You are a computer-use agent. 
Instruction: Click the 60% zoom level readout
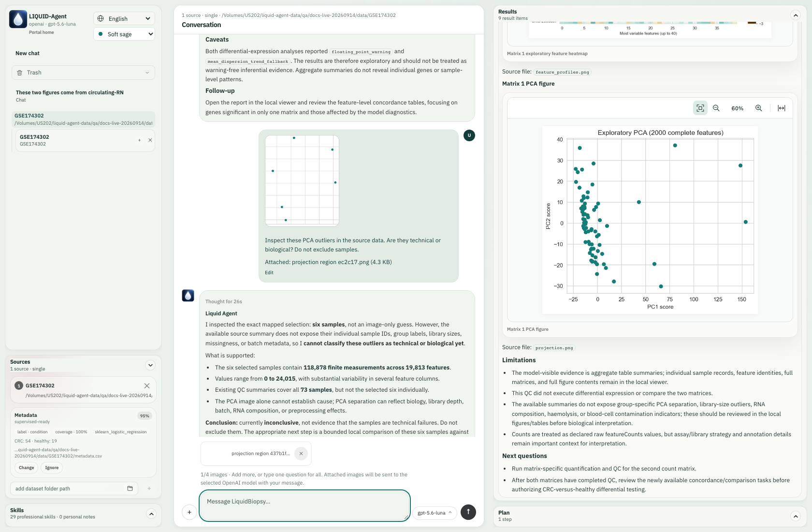738,108
